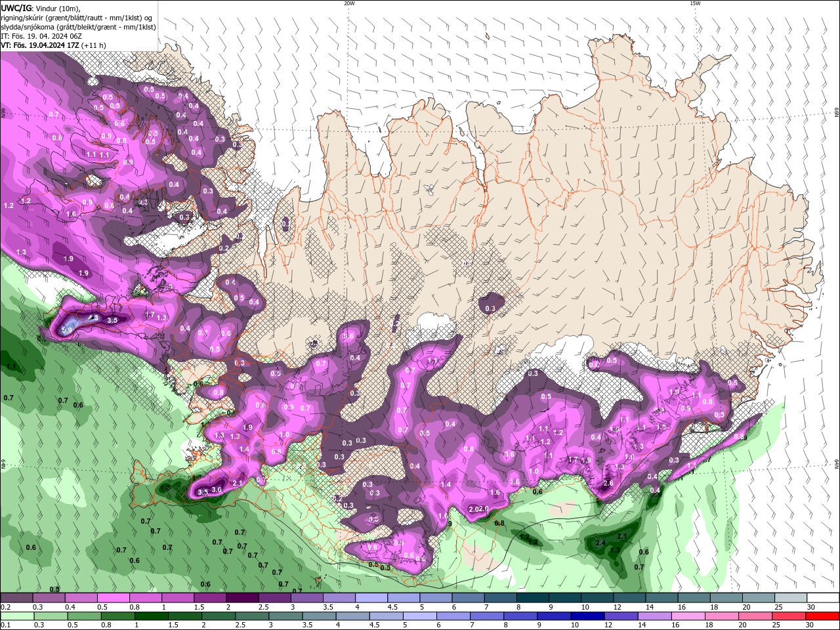Viewport: 840px width, 630px height.
Task: Click the VT: Fös. 19.04.2024 17Z line
Action: click(54, 45)
